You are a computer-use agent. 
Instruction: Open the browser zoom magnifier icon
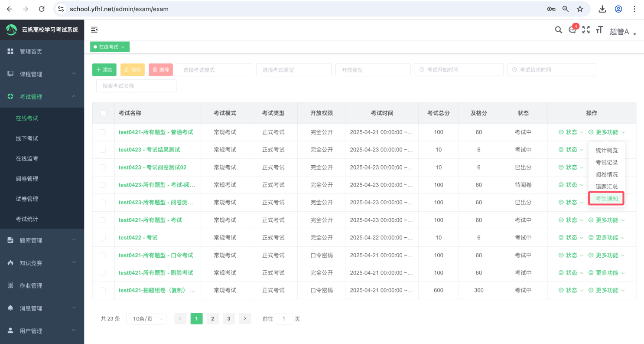click(x=566, y=9)
